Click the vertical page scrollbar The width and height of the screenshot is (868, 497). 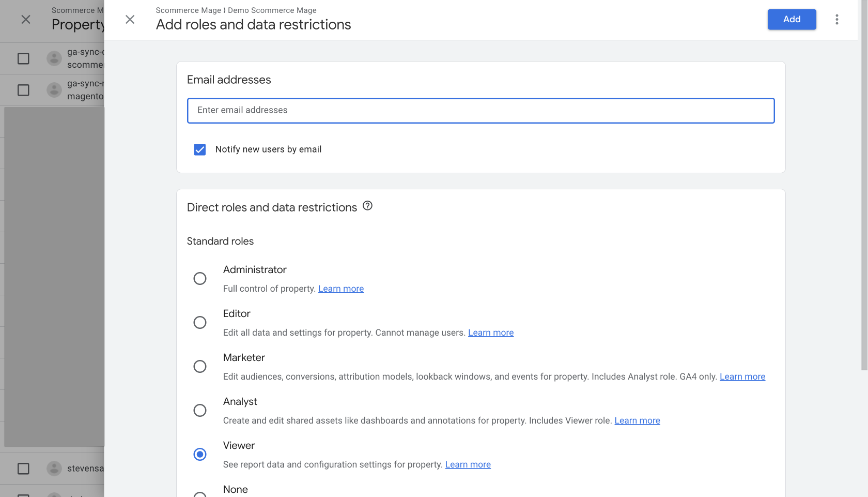click(x=864, y=207)
